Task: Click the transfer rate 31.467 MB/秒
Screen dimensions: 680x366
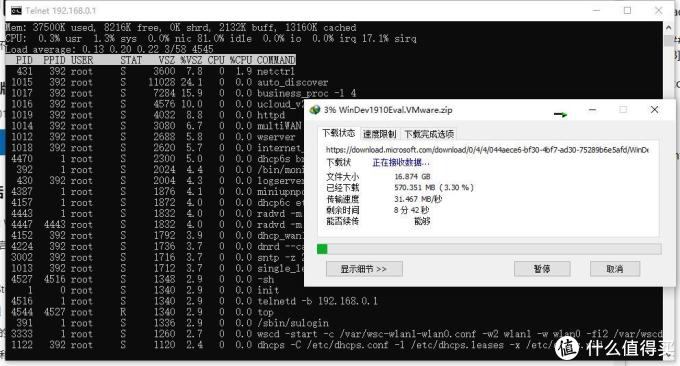Action: click(x=418, y=199)
